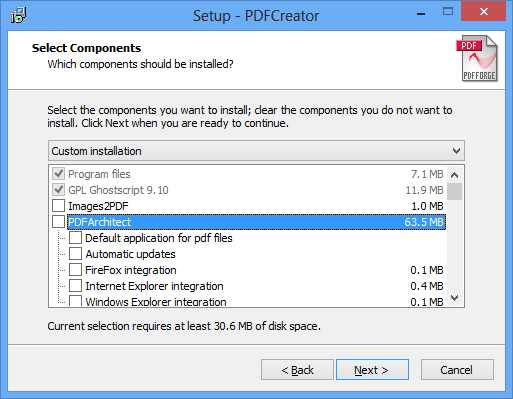
Task: Go back with the Back button
Action: 297,370
